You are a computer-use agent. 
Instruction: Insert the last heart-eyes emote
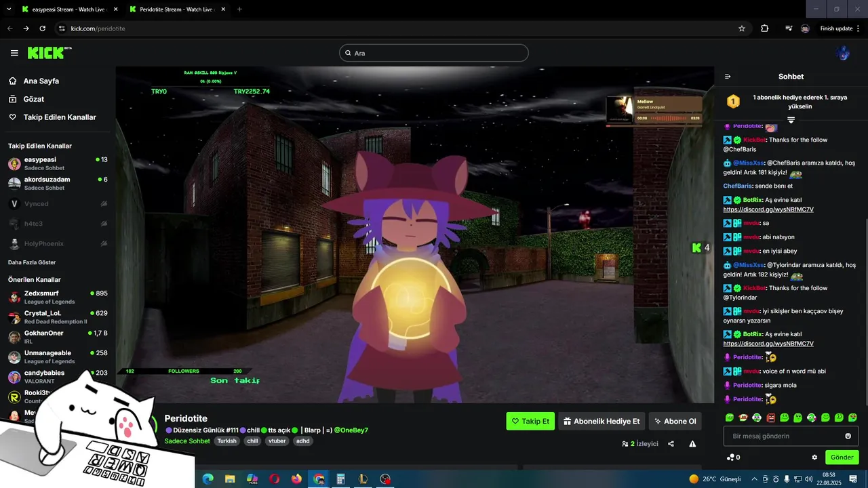852,418
